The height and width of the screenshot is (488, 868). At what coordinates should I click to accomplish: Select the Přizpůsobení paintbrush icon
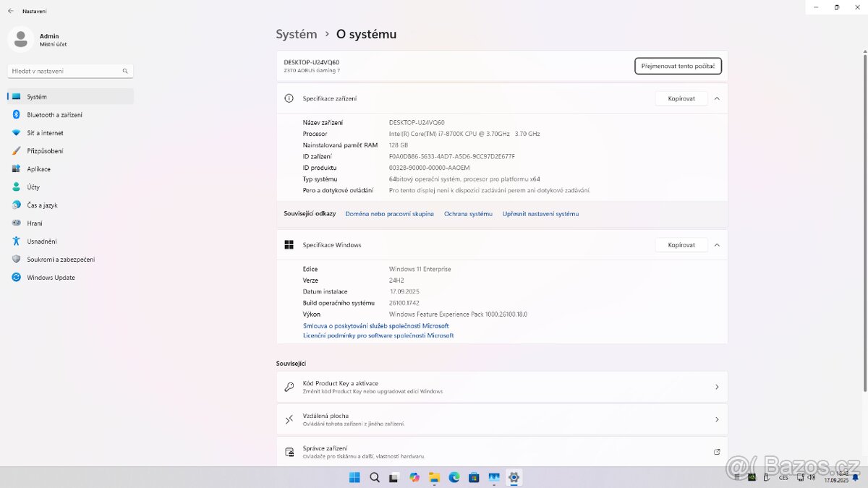[16, 150]
